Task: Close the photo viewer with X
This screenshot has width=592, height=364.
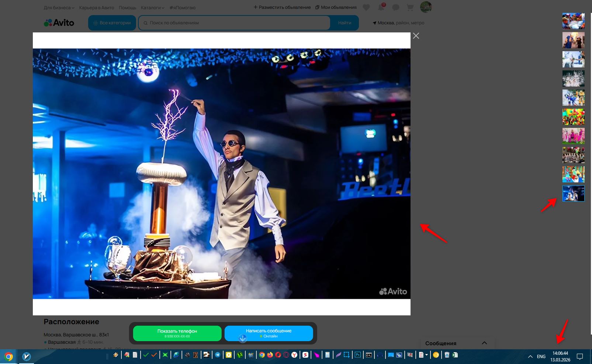Action: 416,36
